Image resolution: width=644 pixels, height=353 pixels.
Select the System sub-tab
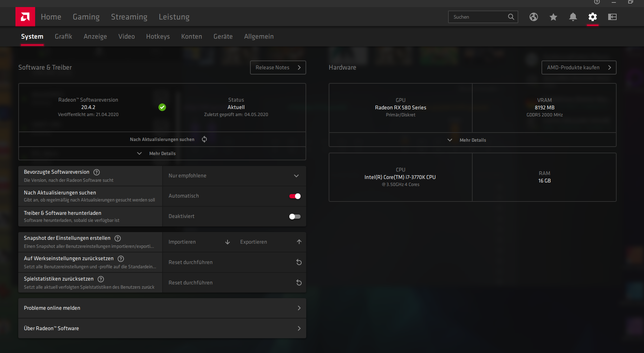32,37
